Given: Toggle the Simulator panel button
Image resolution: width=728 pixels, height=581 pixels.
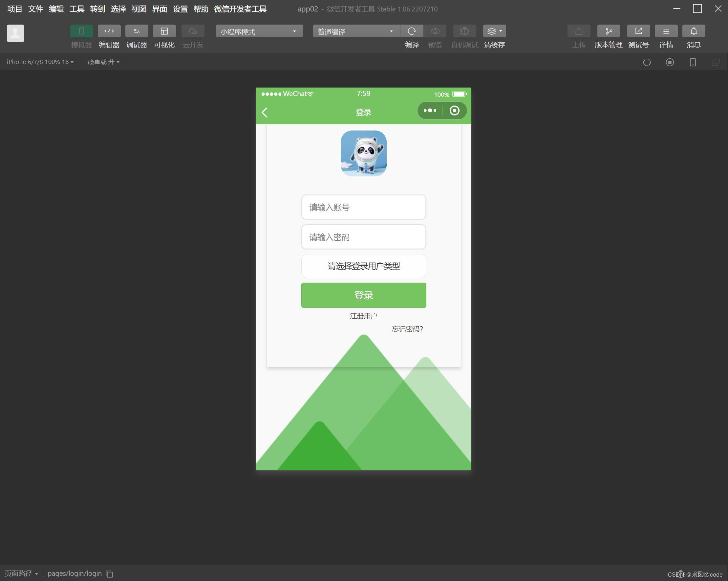Looking at the screenshot, I should coord(81,31).
